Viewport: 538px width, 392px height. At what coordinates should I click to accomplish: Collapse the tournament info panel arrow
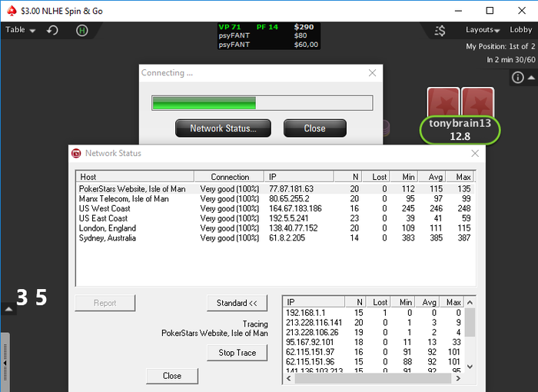pos(531,78)
